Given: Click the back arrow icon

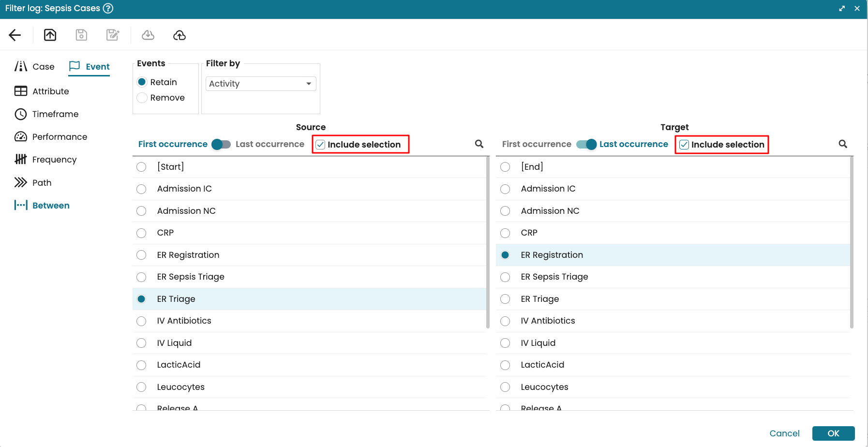Looking at the screenshot, I should click(15, 35).
